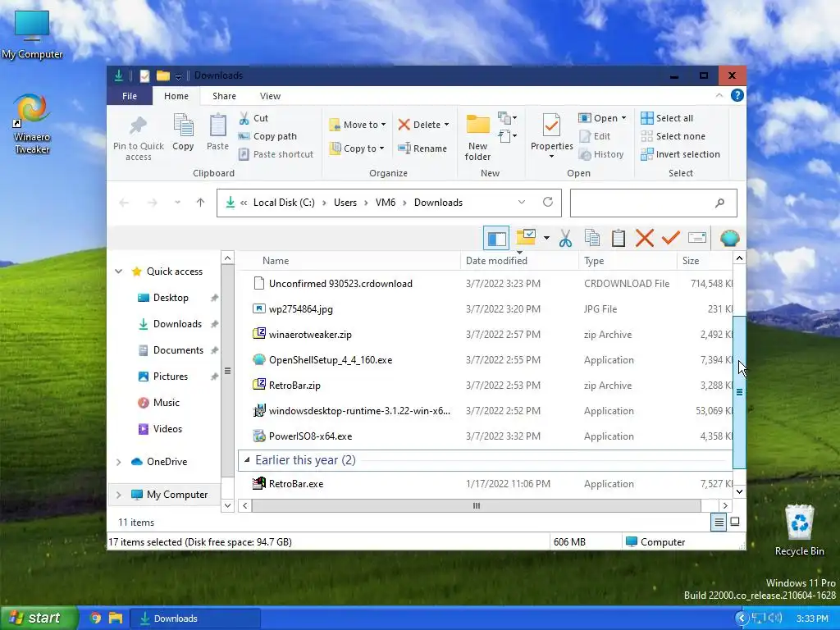
Task: Expand OneDrive tree node
Action: 118,462
